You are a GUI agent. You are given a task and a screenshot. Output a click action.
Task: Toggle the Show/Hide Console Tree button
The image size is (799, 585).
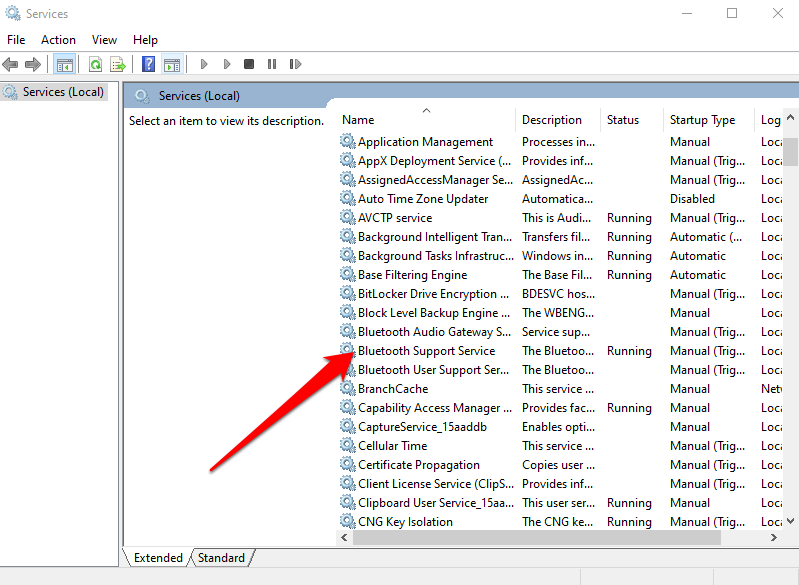click(65, 64)
